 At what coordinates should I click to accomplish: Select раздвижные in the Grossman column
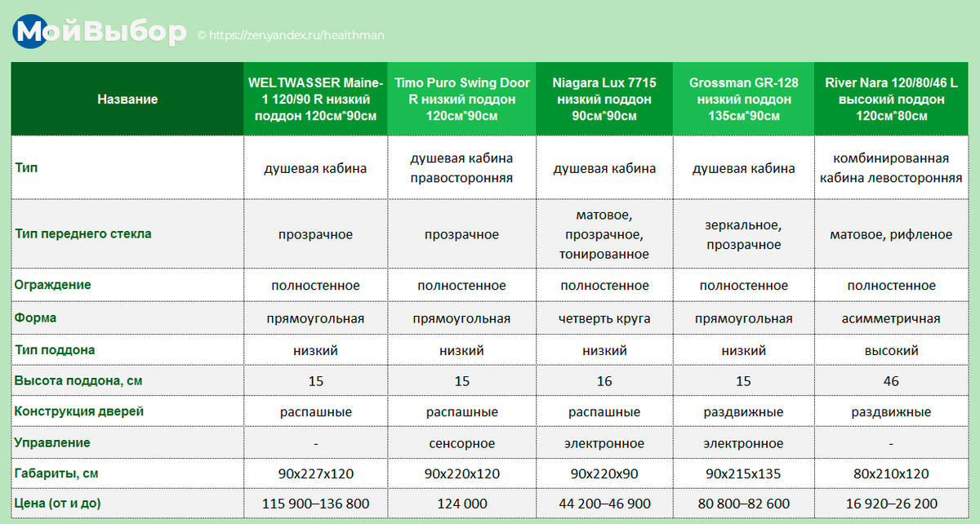coord(743,412)
